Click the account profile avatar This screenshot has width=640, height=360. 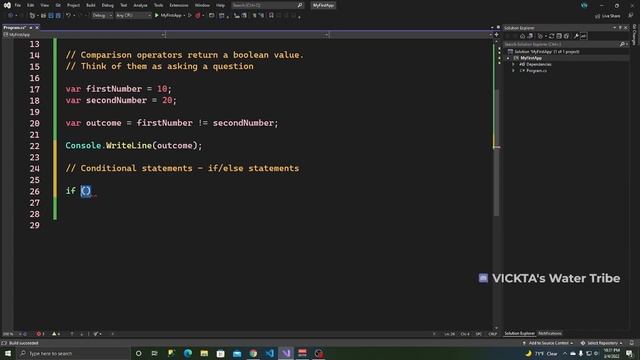click(584, 5)
